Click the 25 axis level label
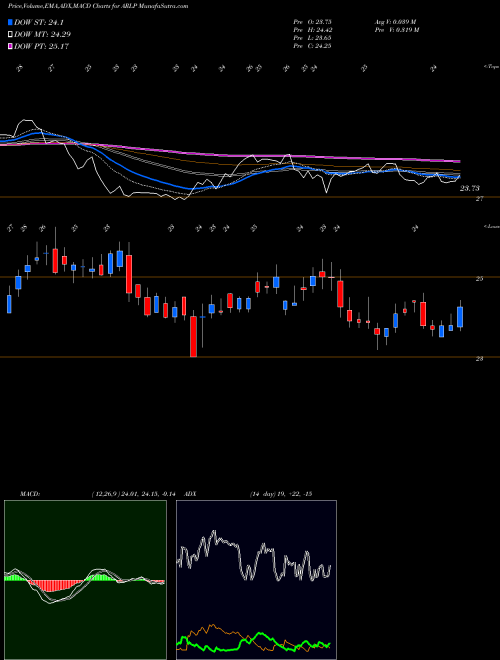Screen dimensions: 500x660 point(479,279)
